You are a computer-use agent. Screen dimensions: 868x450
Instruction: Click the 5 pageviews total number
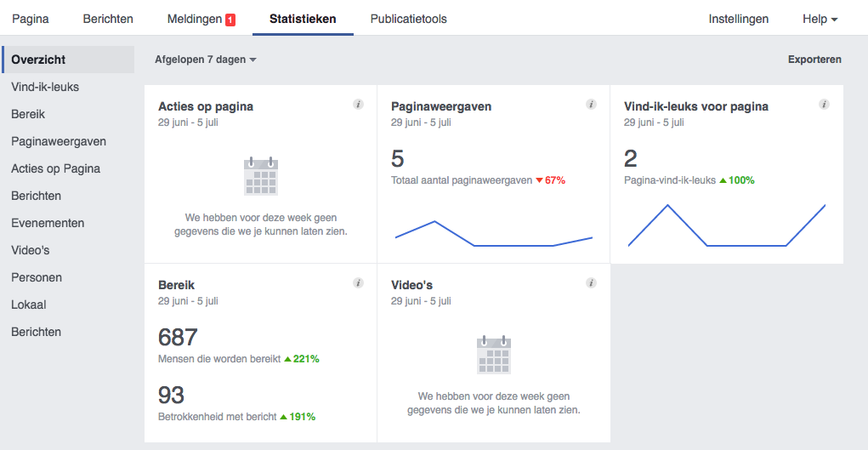point(398,159)
